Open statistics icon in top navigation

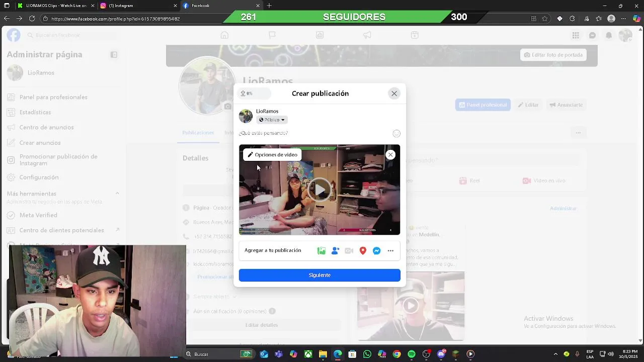tap(319, 35)
